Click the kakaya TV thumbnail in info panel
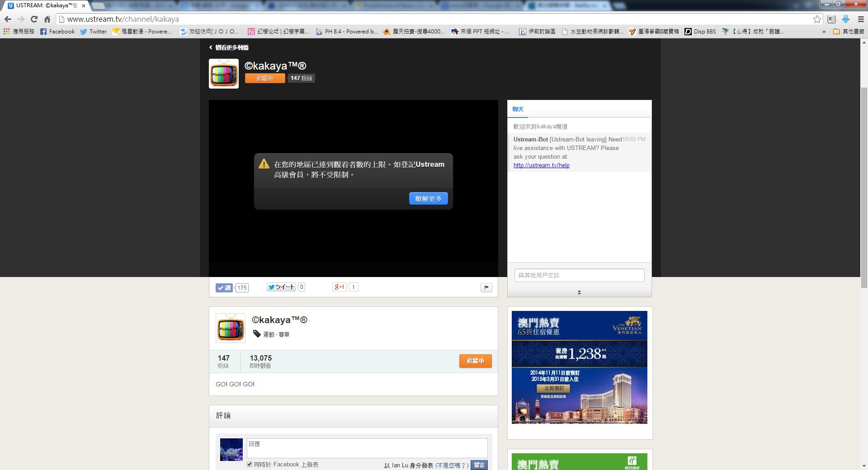Viewport: 868px width, 470px height. click(231, 328)
